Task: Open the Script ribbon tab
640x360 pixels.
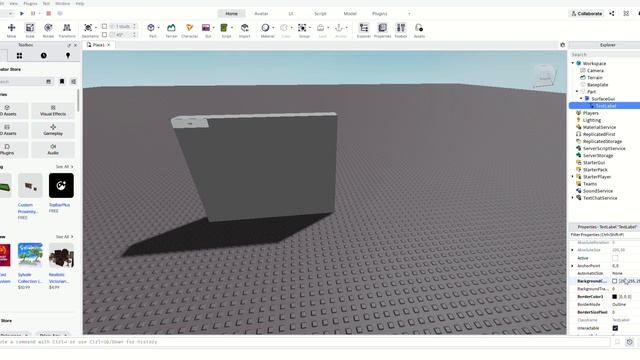Action: pyautogui.click(x=320, y=13)
